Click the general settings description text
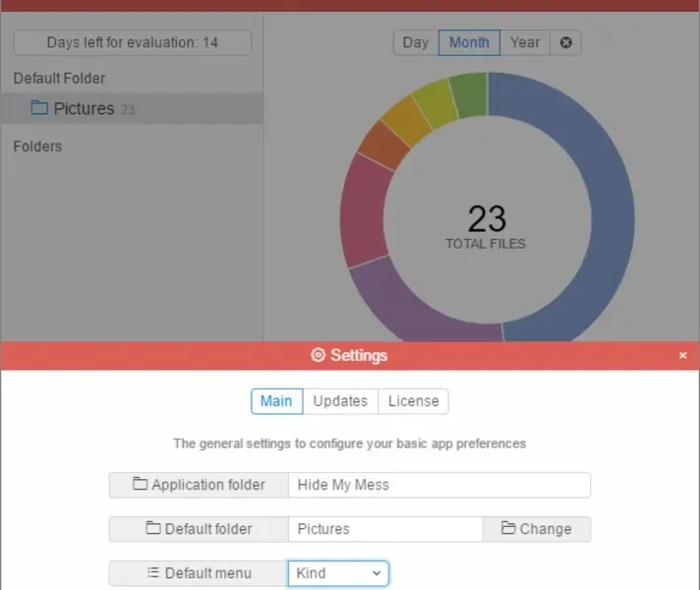 350,443
